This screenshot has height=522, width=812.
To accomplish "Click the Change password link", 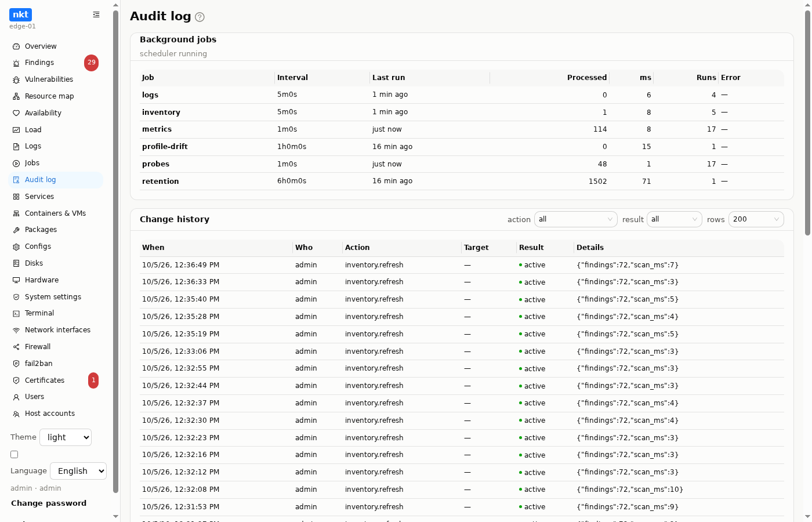I will pyautogui.click(x=49, y=503).
